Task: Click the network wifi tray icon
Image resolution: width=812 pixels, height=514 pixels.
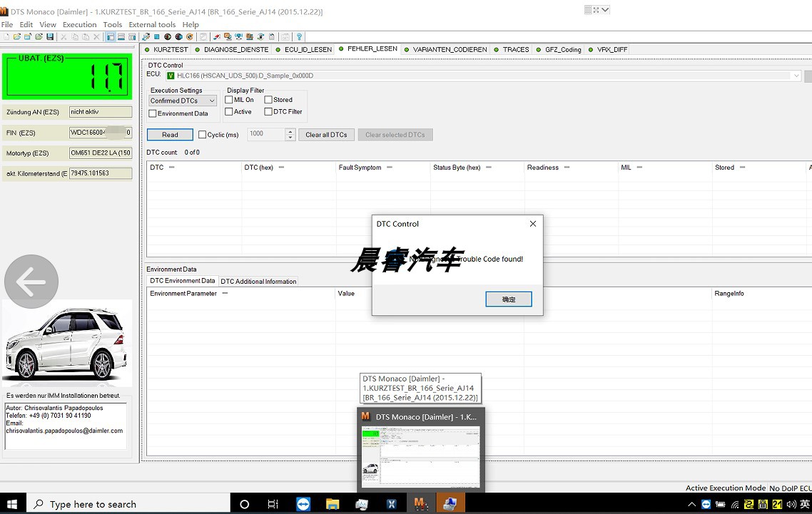Action: pos(736,504)
